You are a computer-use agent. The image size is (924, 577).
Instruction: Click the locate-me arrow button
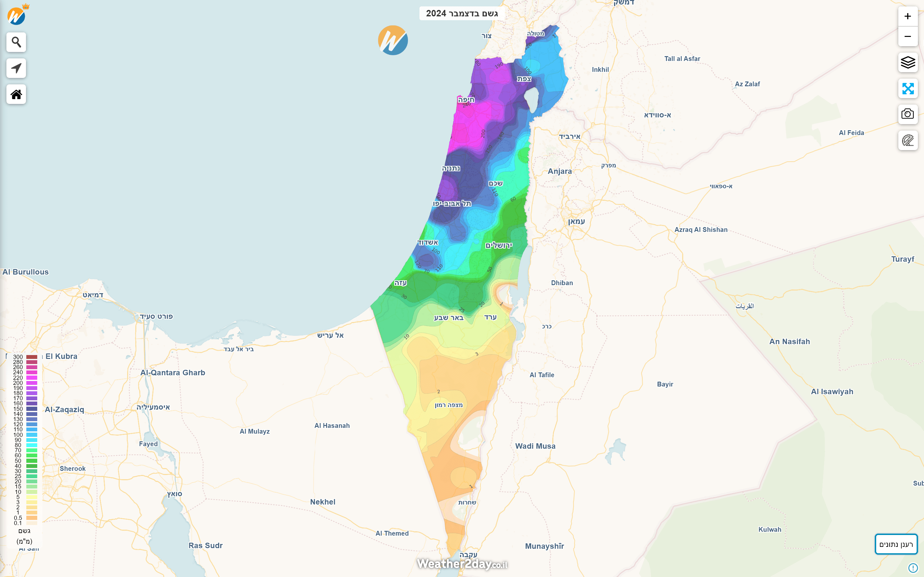coord(16,68)
